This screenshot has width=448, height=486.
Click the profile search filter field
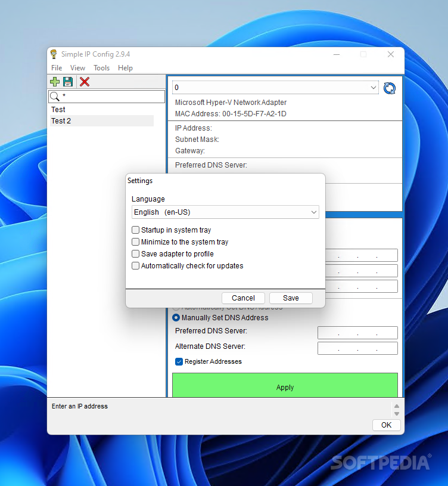tap(107, 97)
